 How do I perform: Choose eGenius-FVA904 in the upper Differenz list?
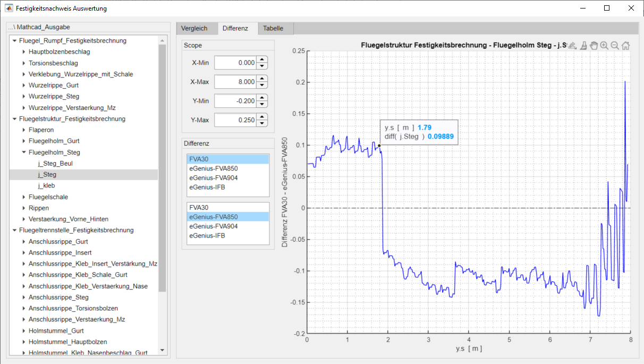click(x=228, y=178)
